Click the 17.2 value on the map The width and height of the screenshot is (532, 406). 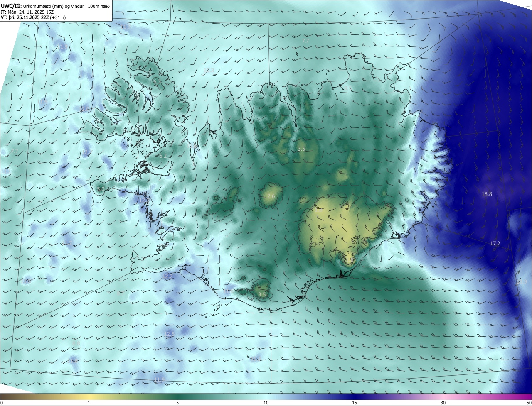495,243
